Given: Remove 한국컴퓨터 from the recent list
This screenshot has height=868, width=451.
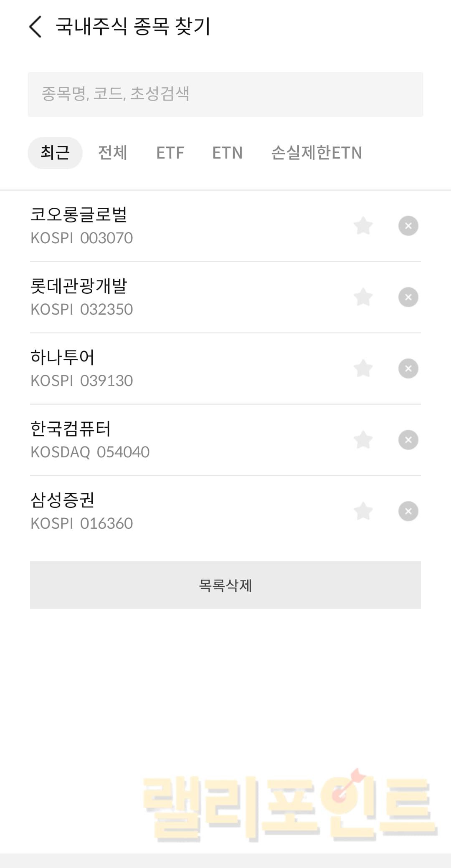Looking at the screenshot, I should click(x=408, y=440).
